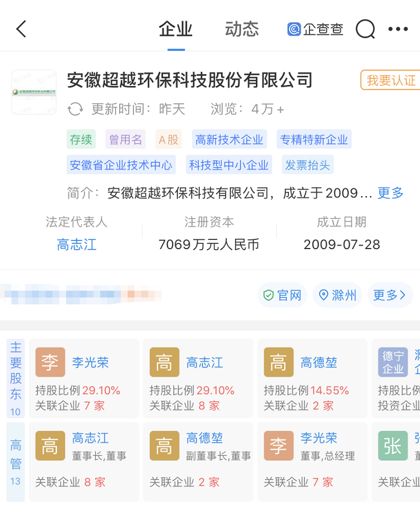The width and height of the screenshot is (420, 505).
Task: Tap 关联企业 8 家 under 董事长 高志江
Action: [x=70, y=482]
